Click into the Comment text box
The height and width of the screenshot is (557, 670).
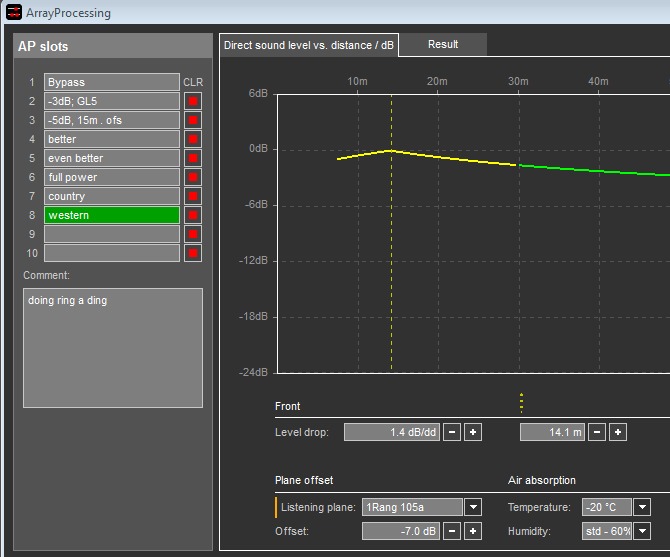click(x=112, y=347)
